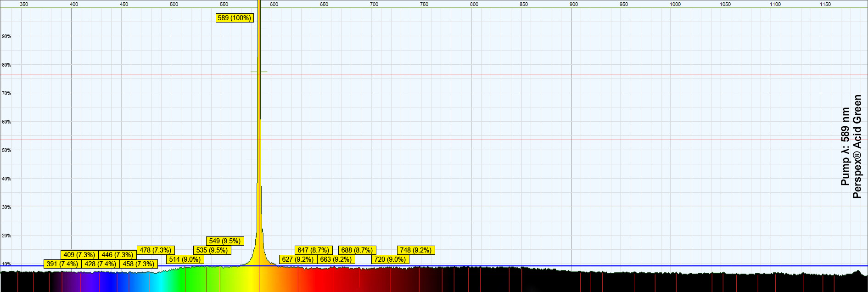
Task: Select the 688 (8.7%) peak label
Action: (x=357, y=250)
